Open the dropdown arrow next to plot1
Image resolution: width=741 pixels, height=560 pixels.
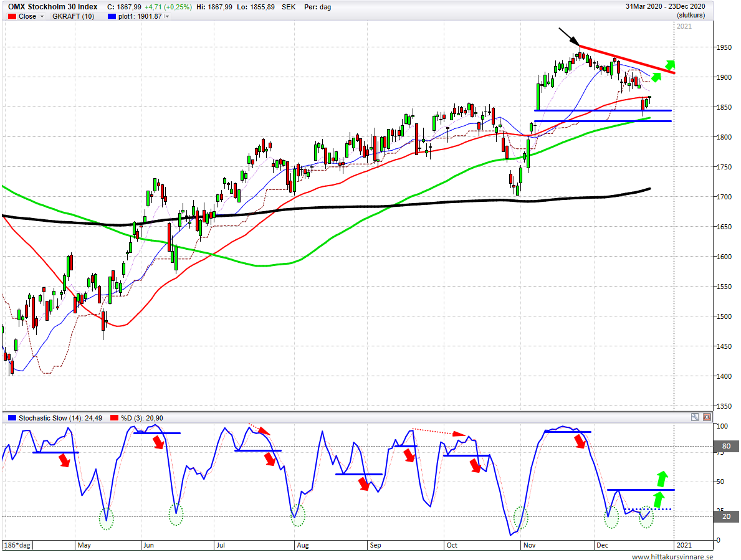167,17
